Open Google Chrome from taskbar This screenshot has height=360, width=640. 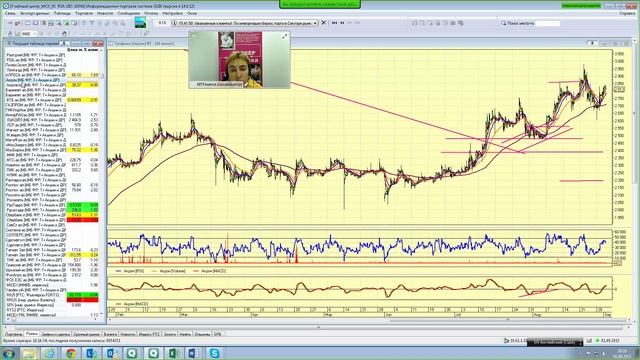[71, 353]
